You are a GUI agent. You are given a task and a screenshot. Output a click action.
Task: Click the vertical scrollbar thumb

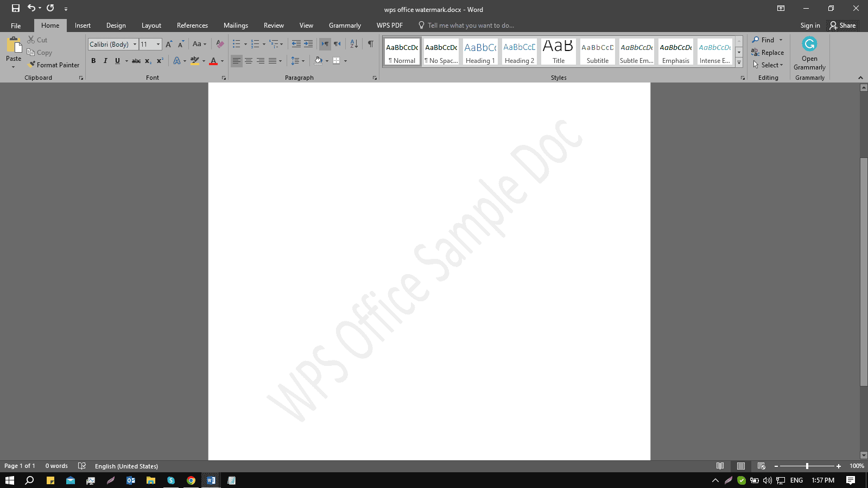coord(864,271)
